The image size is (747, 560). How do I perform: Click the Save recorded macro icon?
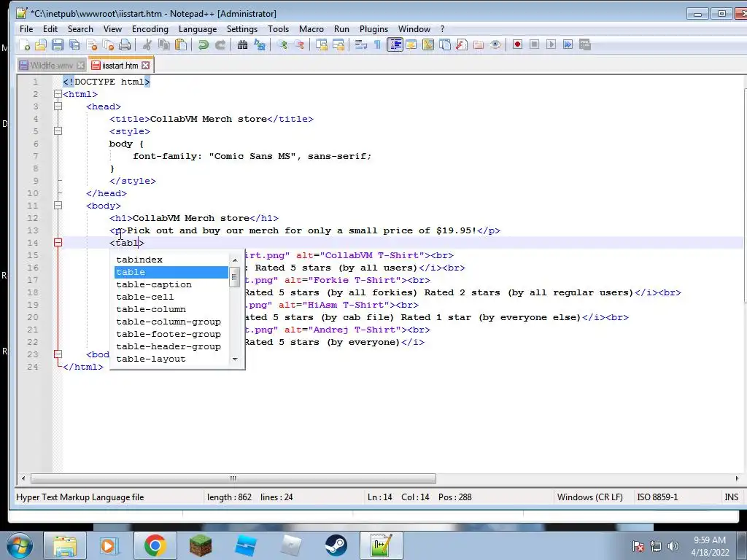(x=584, y=44)
